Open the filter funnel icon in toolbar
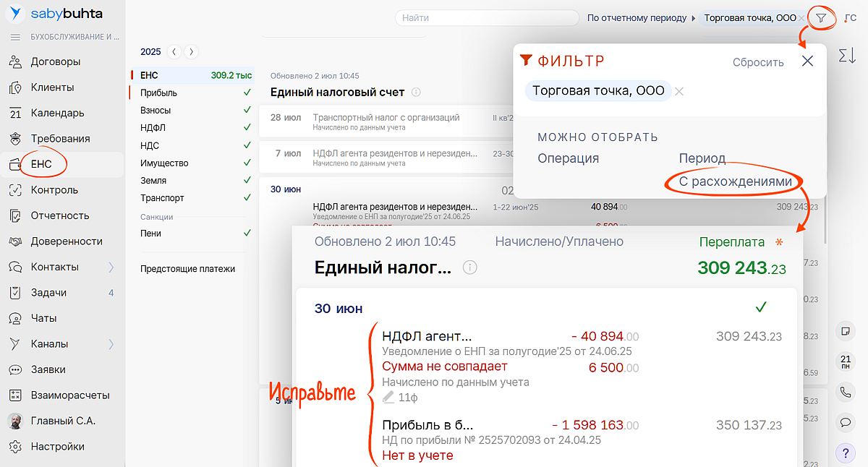This screenshot has height=467, width=868. pos(820,17)
